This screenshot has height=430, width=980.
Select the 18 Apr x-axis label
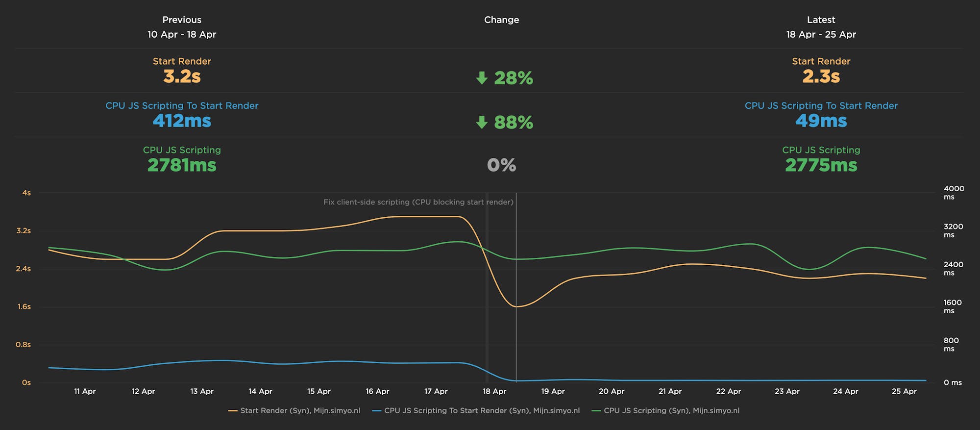(494, 391)
